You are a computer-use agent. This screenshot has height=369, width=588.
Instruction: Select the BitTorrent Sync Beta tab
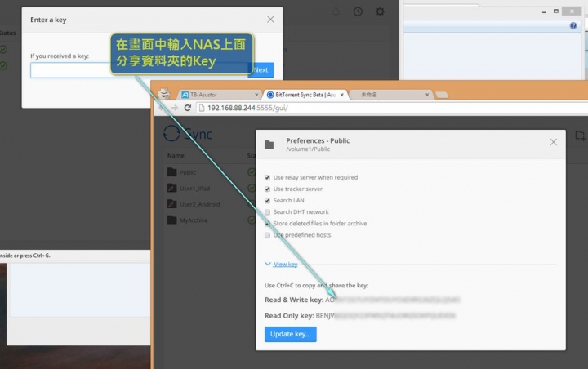coord(305,95)
